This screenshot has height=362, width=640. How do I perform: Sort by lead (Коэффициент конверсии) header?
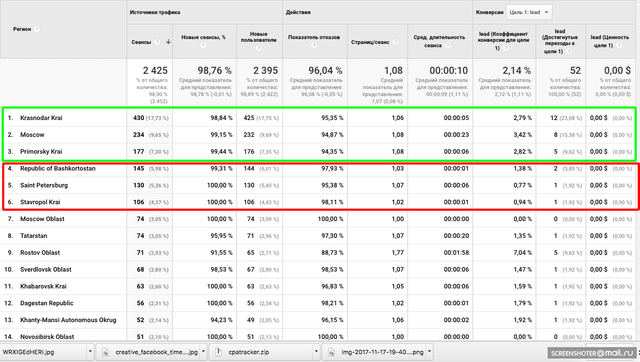[x=504, y=40]
